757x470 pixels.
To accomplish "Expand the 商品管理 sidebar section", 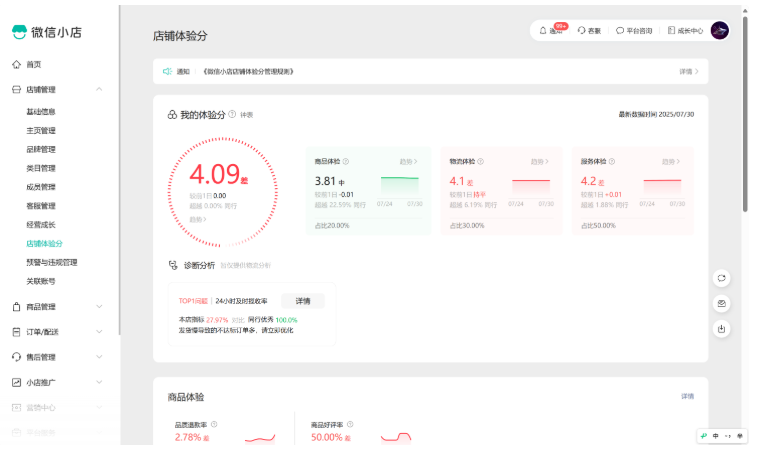I will pos(99,307).
